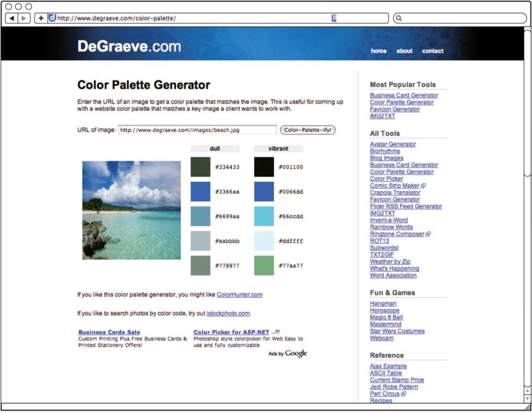This screenshot has width=532, height=413.
Task: Open the Weather by Zip link
Action: (390, 262)
